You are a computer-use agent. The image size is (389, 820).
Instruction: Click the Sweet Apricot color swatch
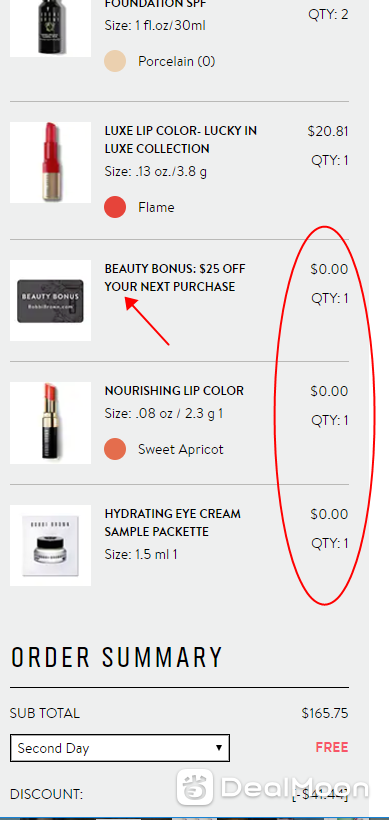point(115,449)
